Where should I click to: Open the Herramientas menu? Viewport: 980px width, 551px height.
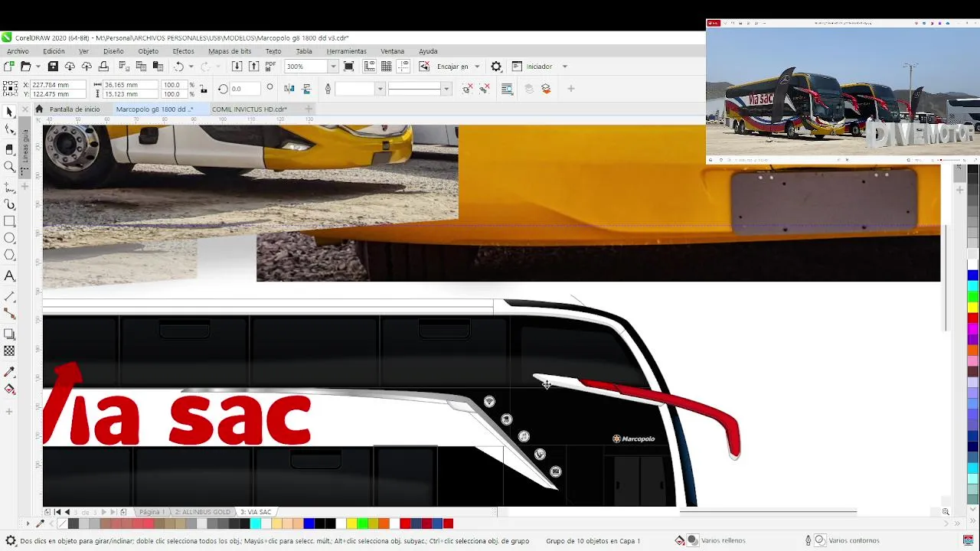[346, 51]
